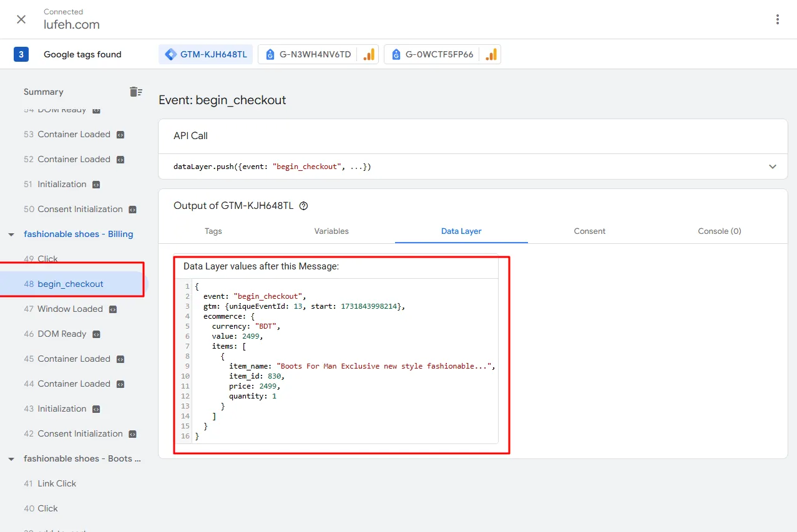Close the Tag Assistant debug session
Image resolution: width=797 pixels, height=532 pixels.
tap(21, 19)
